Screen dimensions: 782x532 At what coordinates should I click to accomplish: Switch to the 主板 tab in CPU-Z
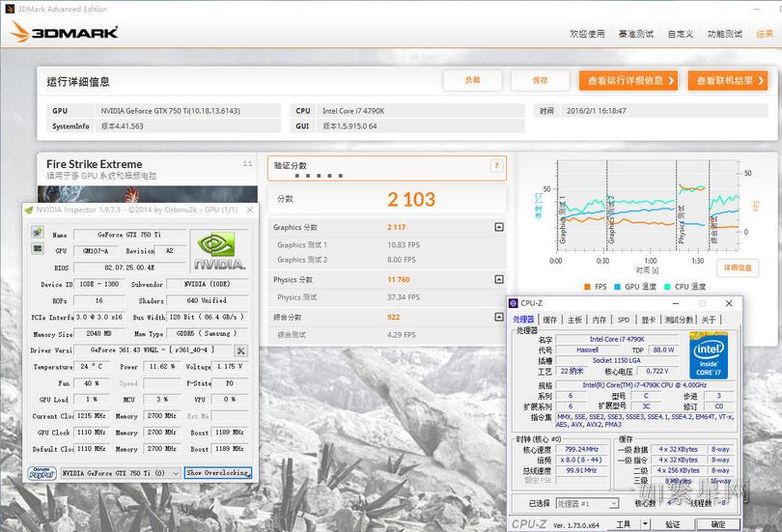[574, 320]
